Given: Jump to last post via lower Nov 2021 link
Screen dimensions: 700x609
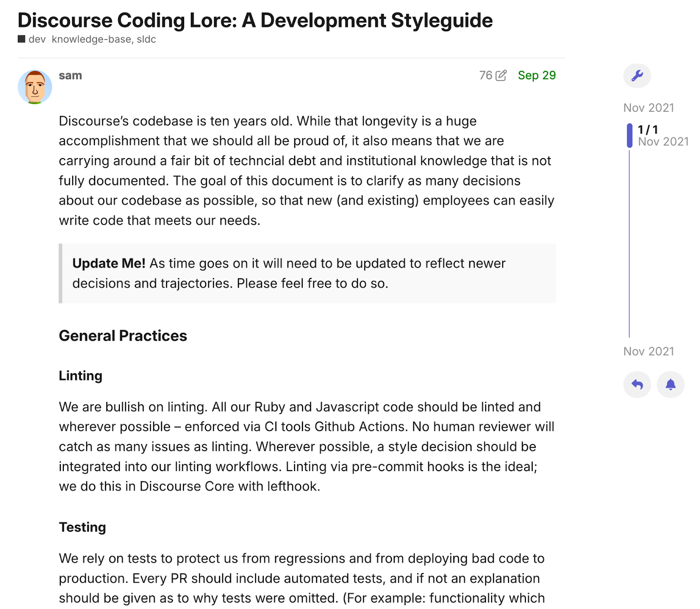Looking at the screenshot, I should (x=649, y=351).
